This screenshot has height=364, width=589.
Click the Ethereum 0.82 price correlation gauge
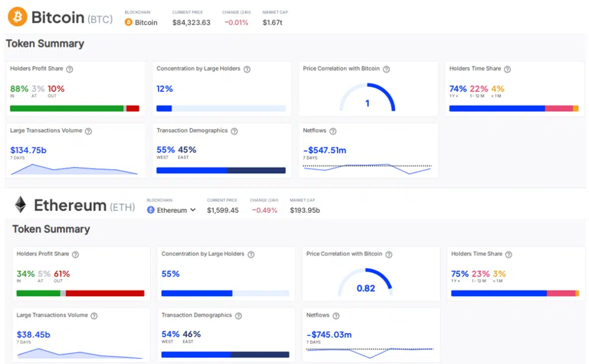pyautogui.click(x=366, y=281)
